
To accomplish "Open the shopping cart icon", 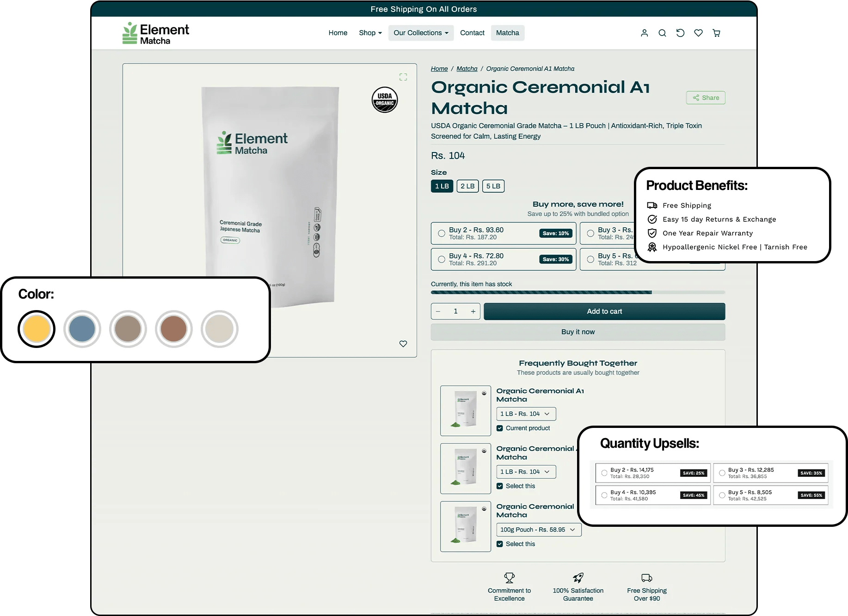I will tap(716, 33).
